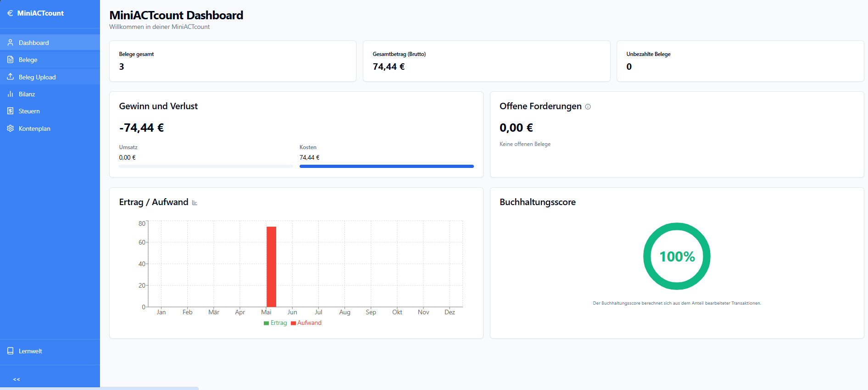Click the 0,00 € Offene Forderungen amount
Viewport: 868px width, 390px height.
click(x=516, y=128)
